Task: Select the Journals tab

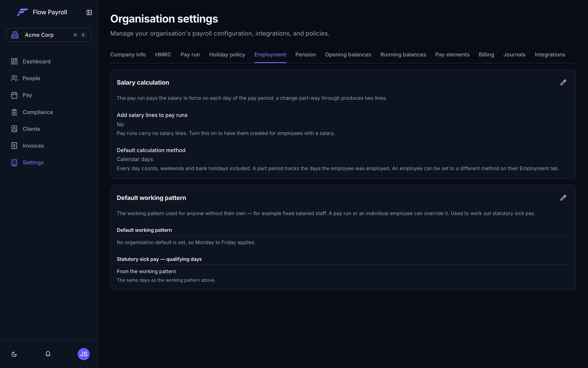Action: coord(514,55)
